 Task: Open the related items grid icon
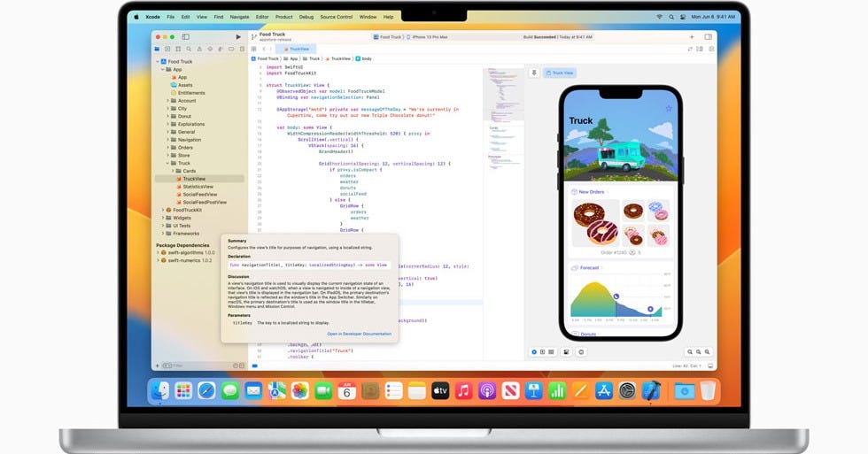[x=253, y=50]
